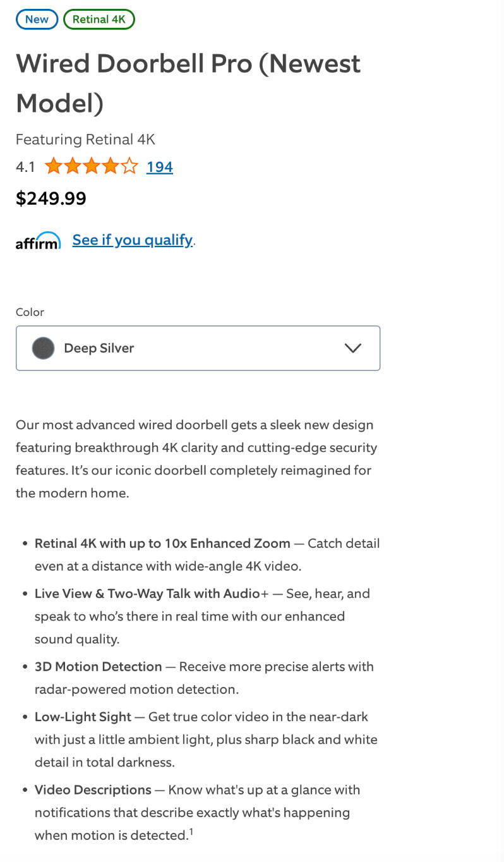Click See if you qualify link
This screenshot has width=504, height=862.
133,240
